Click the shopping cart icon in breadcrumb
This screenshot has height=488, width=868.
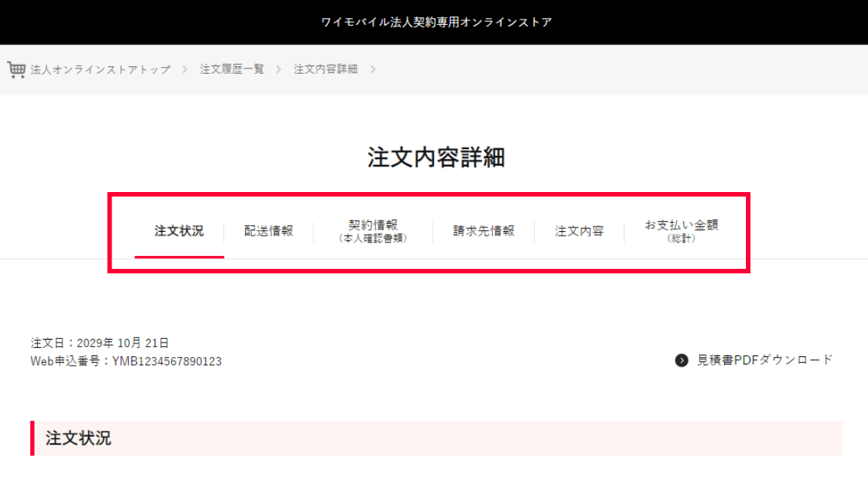click(17, 69)
